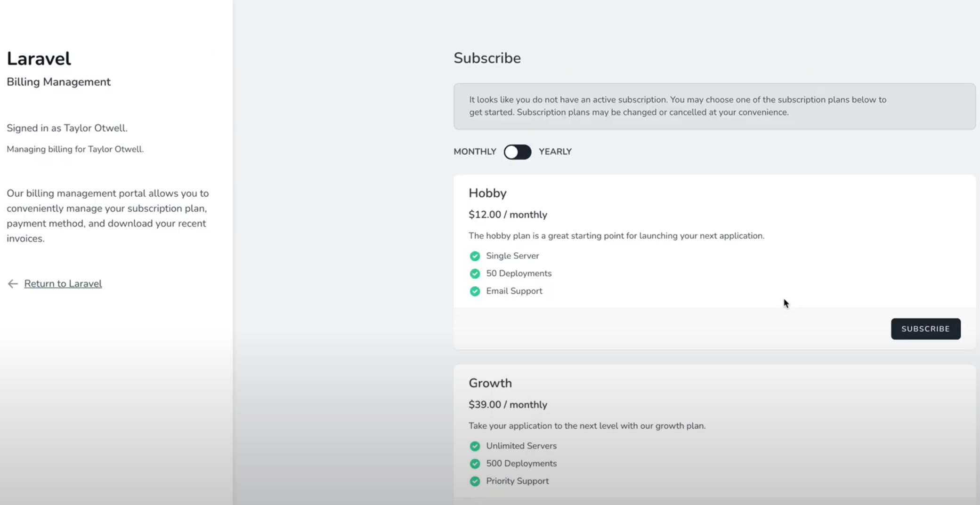Select the YEARLY billing label
980x505 pixels.
555,152
